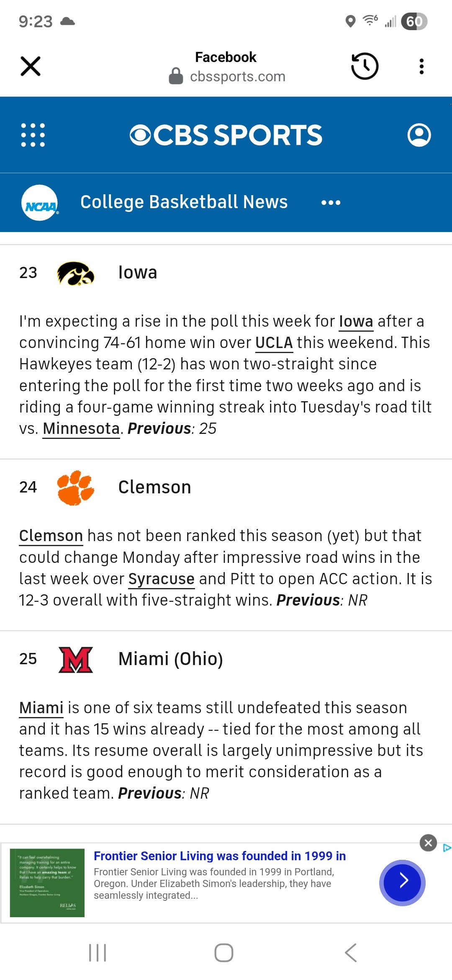452x980 pixels.
Task: Tap the blue arrow button on ad
Action: pyautogui.click(x=402, y=882)
